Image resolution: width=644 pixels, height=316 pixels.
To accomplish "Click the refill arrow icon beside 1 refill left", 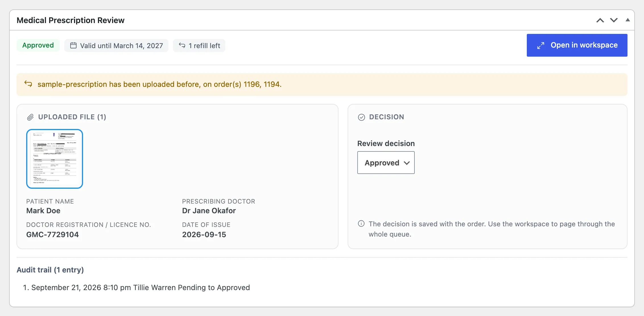I will (x=182, y=46).
